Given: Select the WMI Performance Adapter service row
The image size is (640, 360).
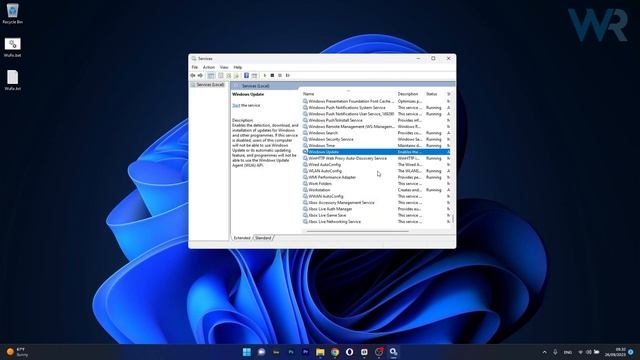Looking at the screenshot, I should pos(376,177).
